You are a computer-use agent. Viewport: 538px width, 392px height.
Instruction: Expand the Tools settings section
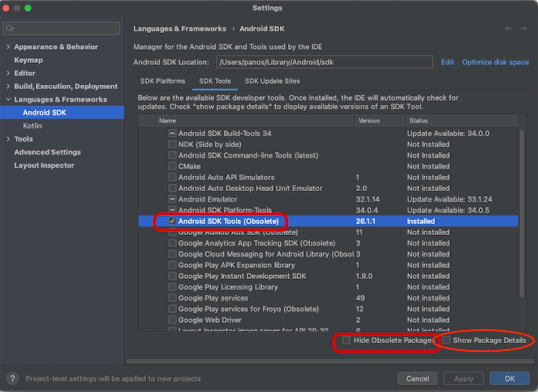[8, 139]
